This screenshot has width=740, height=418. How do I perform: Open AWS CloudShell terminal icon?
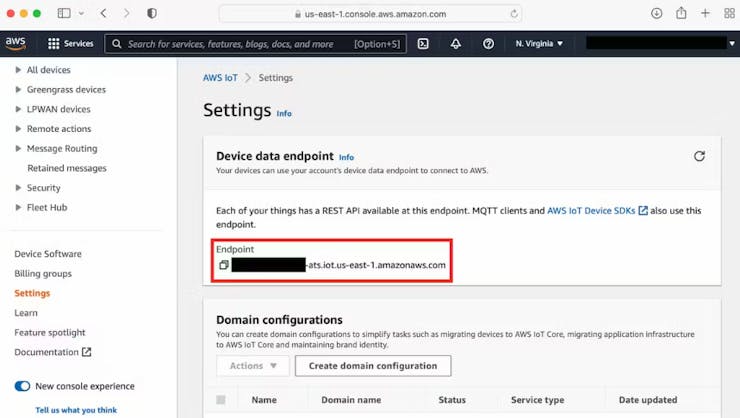coord(423,44)
